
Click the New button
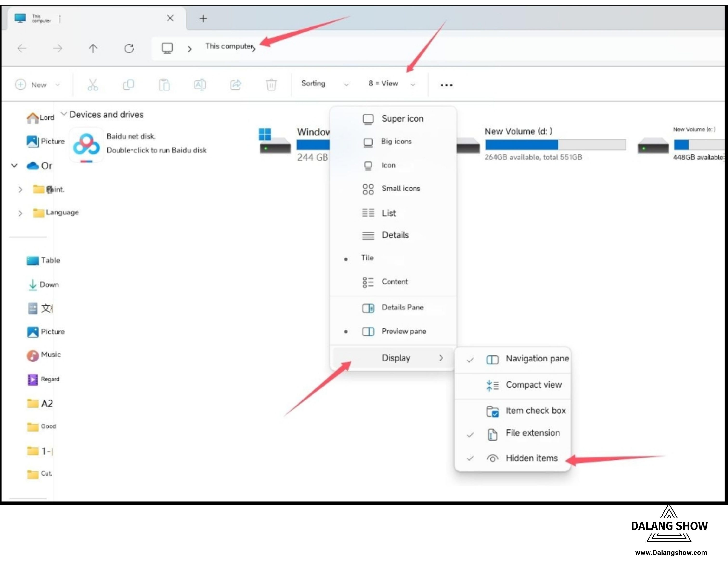pos(38,85)
